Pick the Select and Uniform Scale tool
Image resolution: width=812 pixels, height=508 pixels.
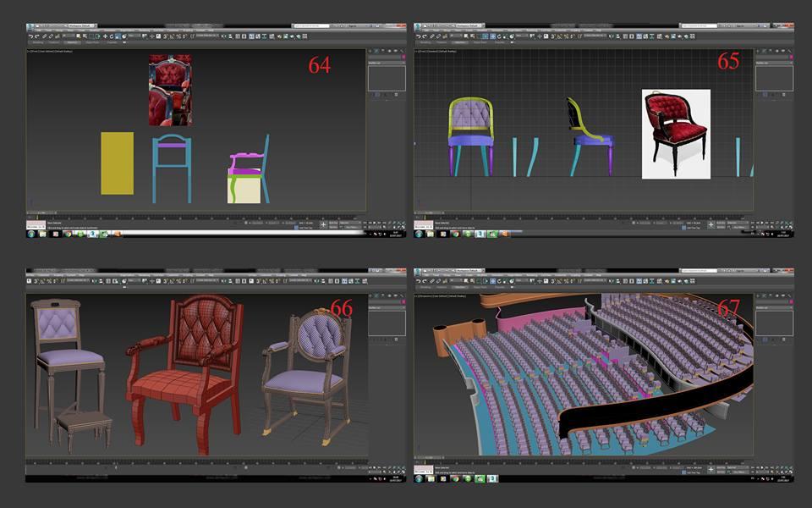[x=118, y=37]
